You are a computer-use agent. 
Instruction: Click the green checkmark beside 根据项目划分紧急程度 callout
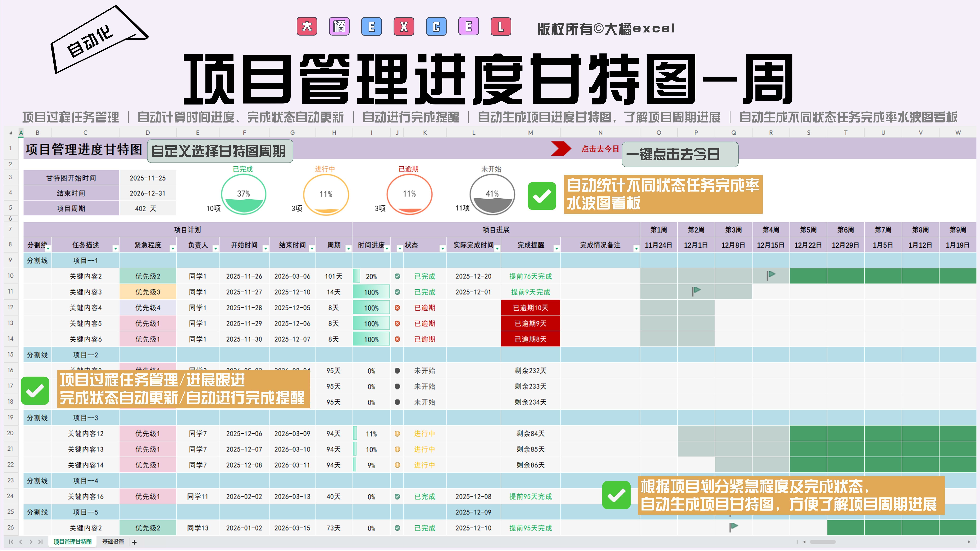(616, 495)
